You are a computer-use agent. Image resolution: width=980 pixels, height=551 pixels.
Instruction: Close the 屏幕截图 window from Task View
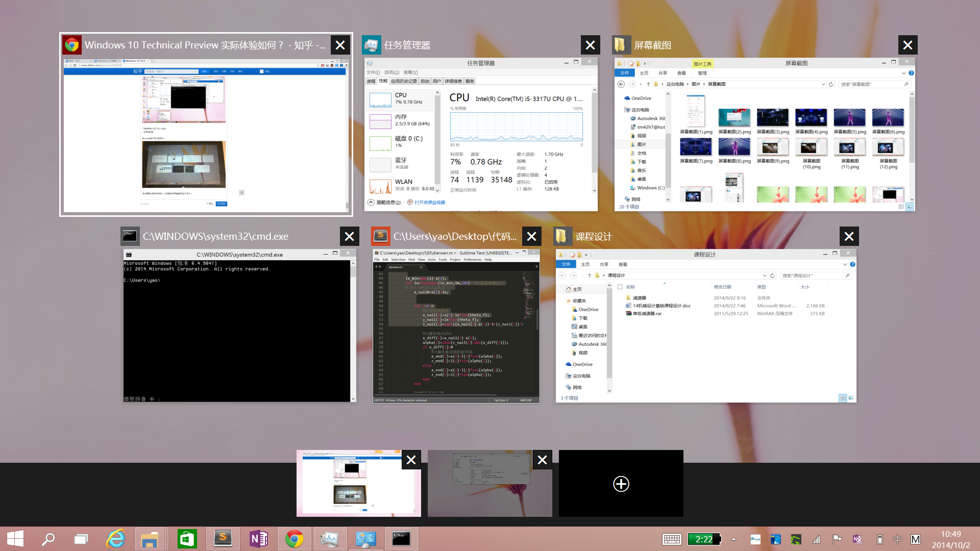[908, 45]
